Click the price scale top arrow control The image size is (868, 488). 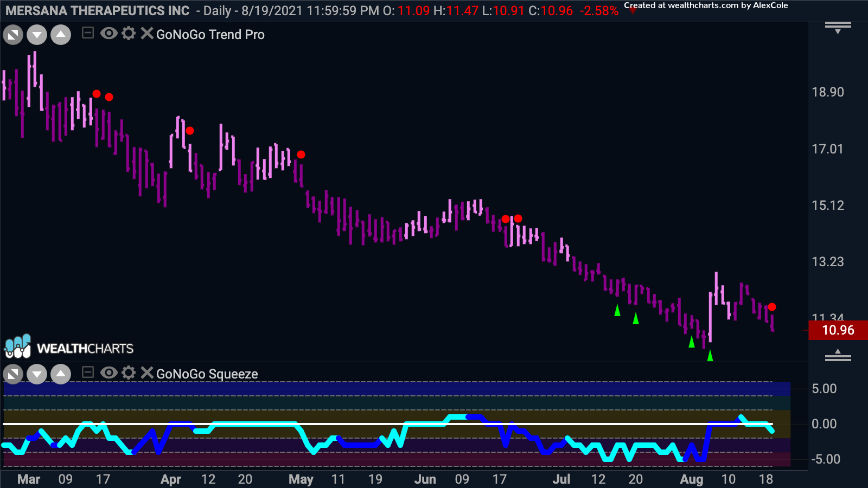coord(838,28)
